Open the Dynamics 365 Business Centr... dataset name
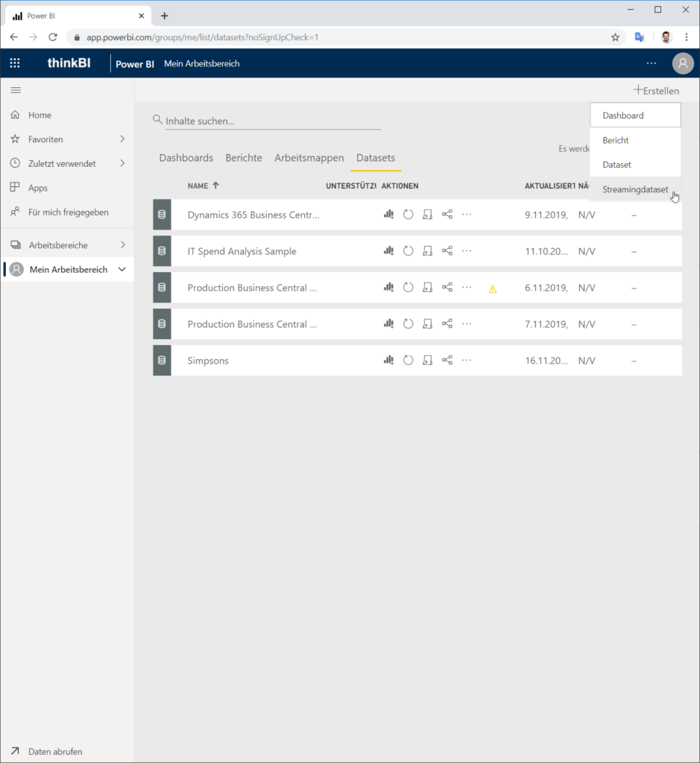The height and width of the screenshot is (763, 700). (253, 215)
